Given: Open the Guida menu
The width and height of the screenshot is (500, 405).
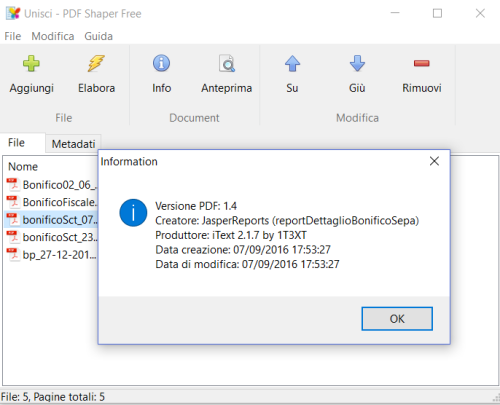Looking at the screenshot, I should [x=98, y=36].
